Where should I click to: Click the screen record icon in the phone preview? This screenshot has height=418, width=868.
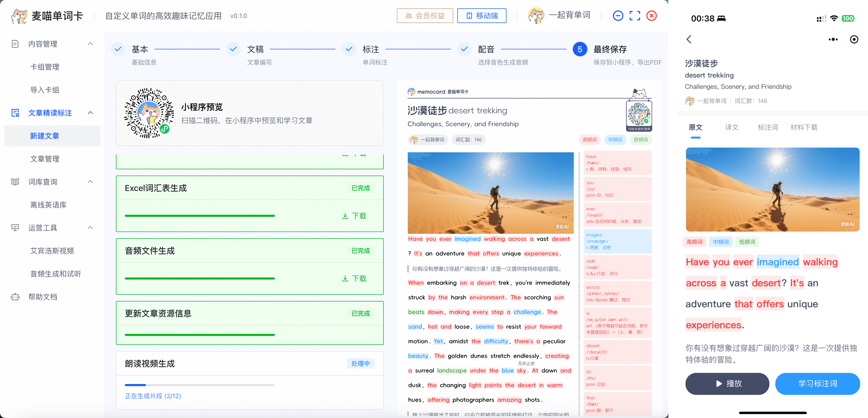pos(854,39)
